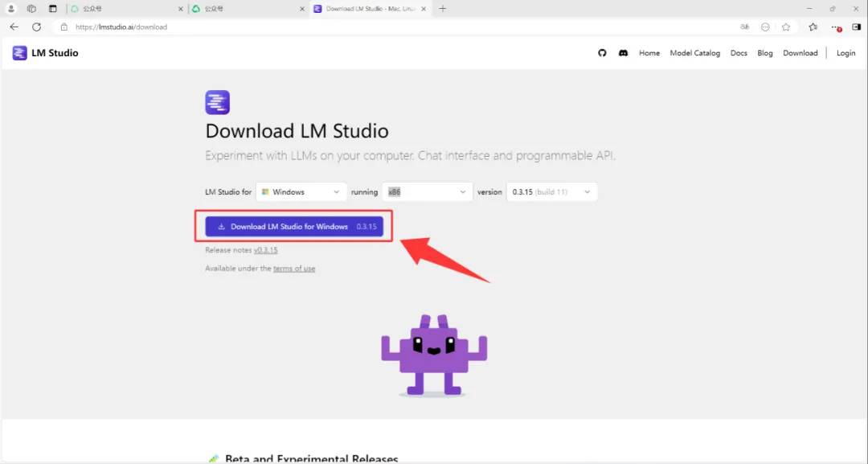868x464 pixels.
Task: Expand the Windows operating system dropdown
Action: pos(301,191)
